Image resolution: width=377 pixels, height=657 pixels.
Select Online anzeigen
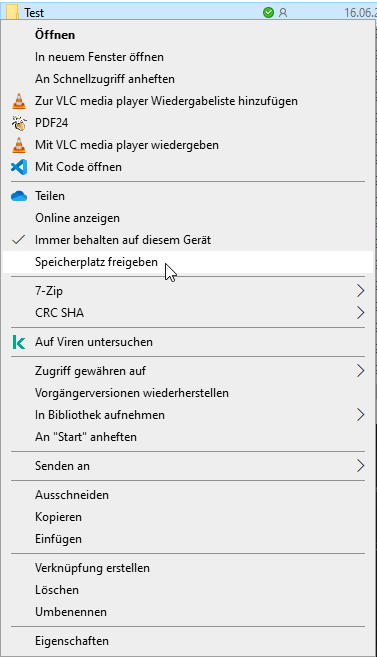(x=188, y=218)
